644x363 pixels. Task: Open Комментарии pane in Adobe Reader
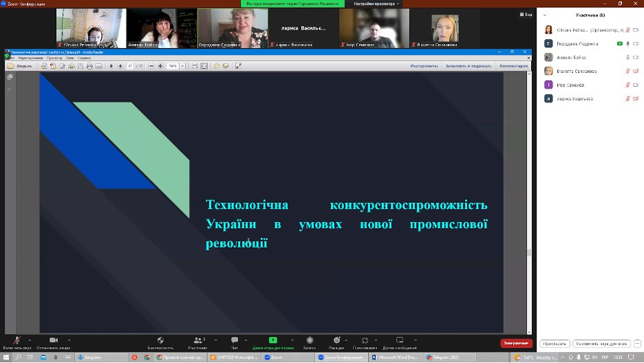[514, 65]
